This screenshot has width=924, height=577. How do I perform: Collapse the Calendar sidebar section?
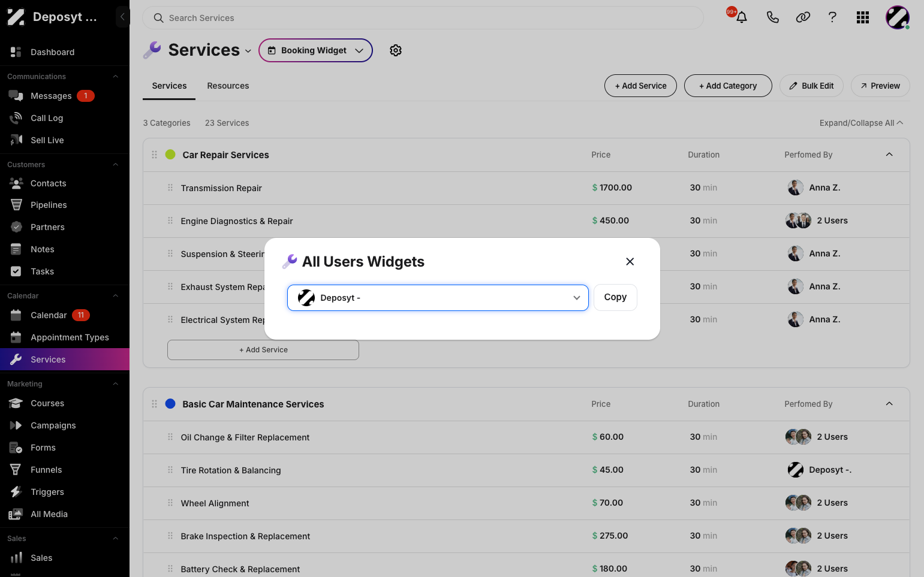(x=116, y=296)
